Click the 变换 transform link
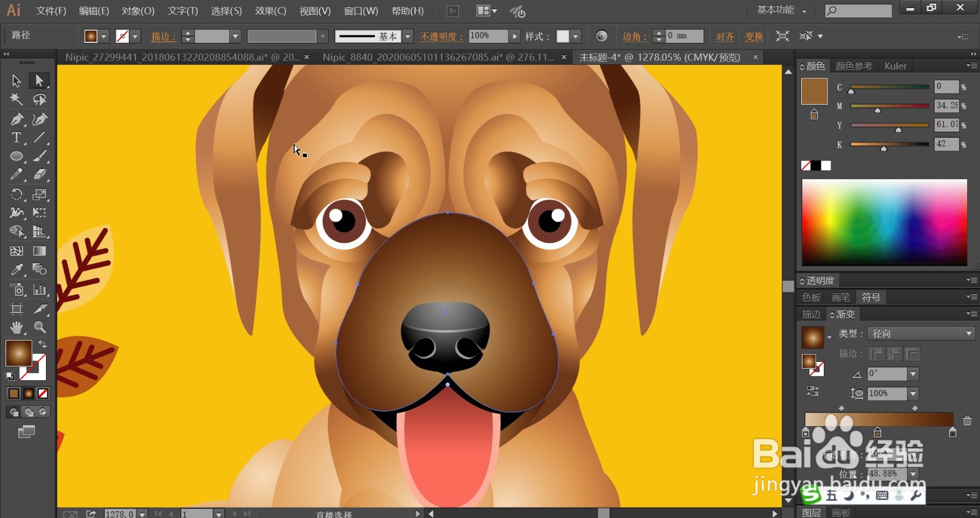The width and height of the screenshot is (980, 518). point(754,37)
